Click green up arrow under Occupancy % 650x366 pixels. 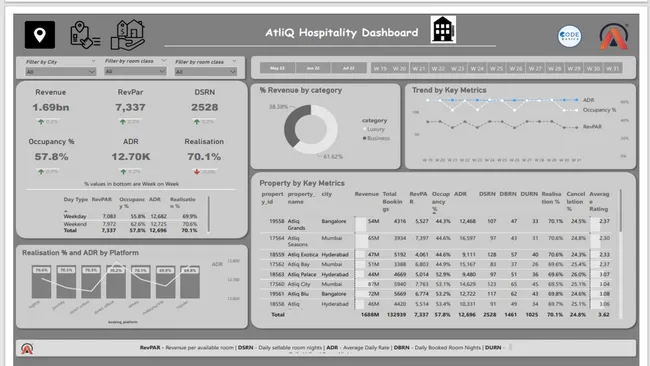click(x=41, y=172)
